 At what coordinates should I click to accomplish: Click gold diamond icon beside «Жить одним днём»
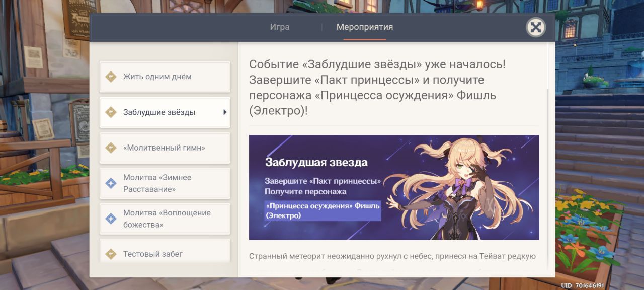click(x=111, y=77)
